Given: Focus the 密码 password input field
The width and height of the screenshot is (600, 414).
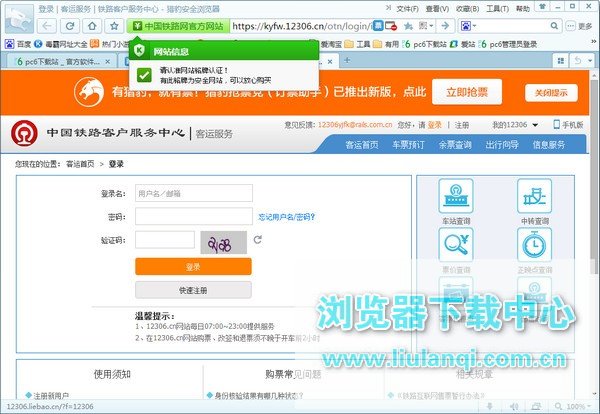Looking at the screenshot, I should (x=194, y=217).
